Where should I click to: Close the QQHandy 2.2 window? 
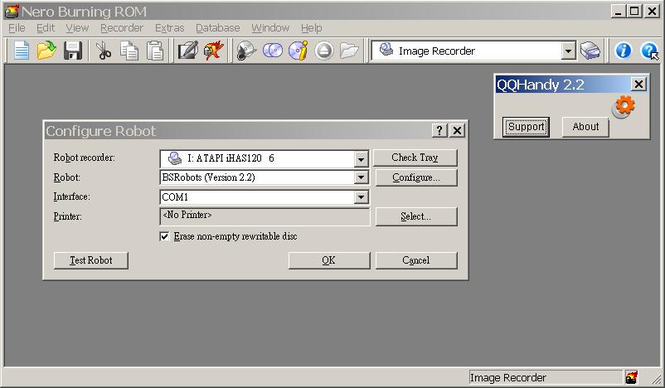click(638, 84)
